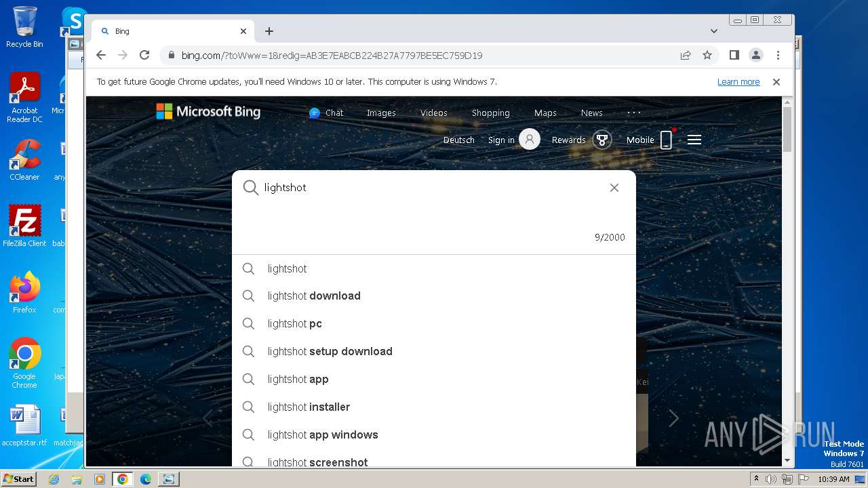Expand more Bing menu options
This screenshot has height=488, width=868.
pos(634,113)
